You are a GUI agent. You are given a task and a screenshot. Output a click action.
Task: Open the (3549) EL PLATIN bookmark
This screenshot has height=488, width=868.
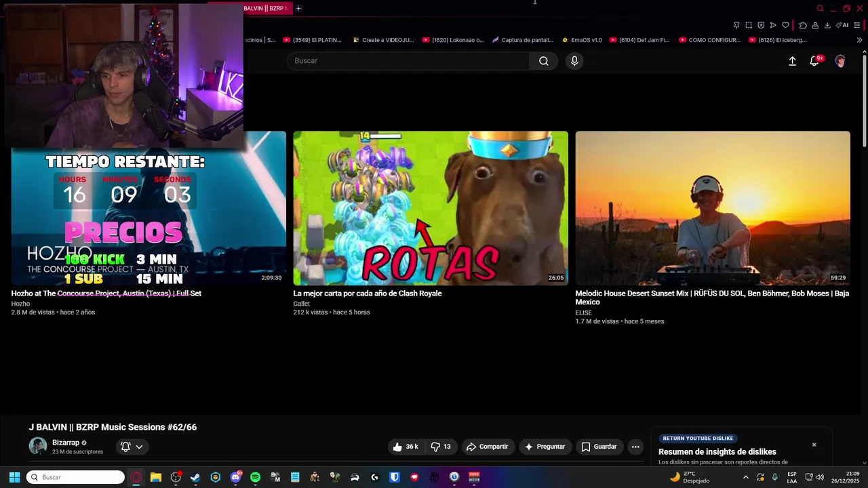tap(313, 40)
